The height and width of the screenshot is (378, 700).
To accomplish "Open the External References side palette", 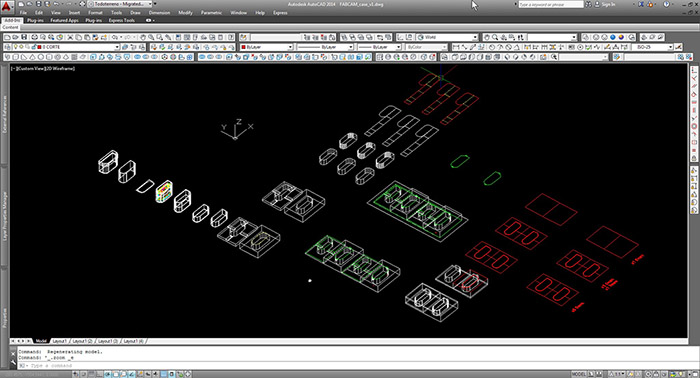I will pyautogui.click(x=5, y=114).
